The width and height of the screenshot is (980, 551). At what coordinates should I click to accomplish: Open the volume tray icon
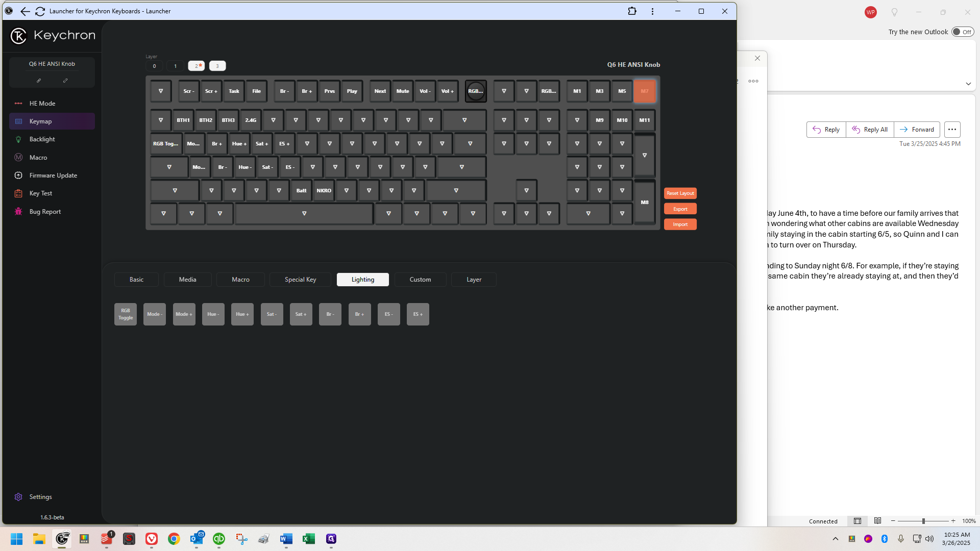929,539
